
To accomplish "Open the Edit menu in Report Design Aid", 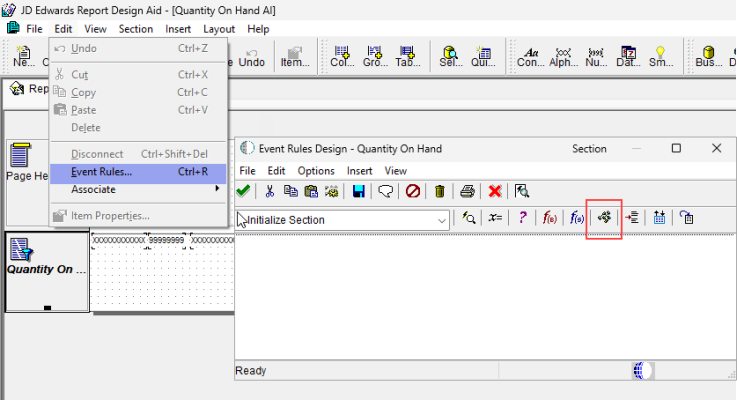I will point(63,29).
